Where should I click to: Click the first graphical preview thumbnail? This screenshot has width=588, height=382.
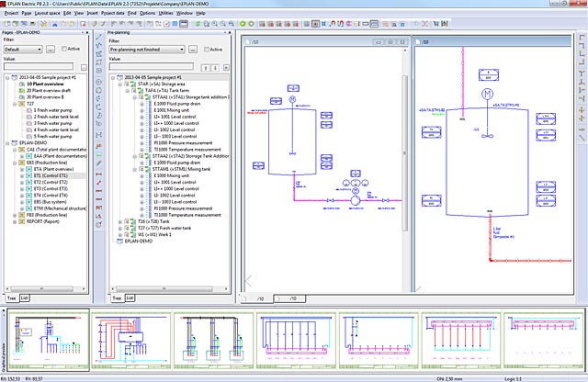coord(50,339)
